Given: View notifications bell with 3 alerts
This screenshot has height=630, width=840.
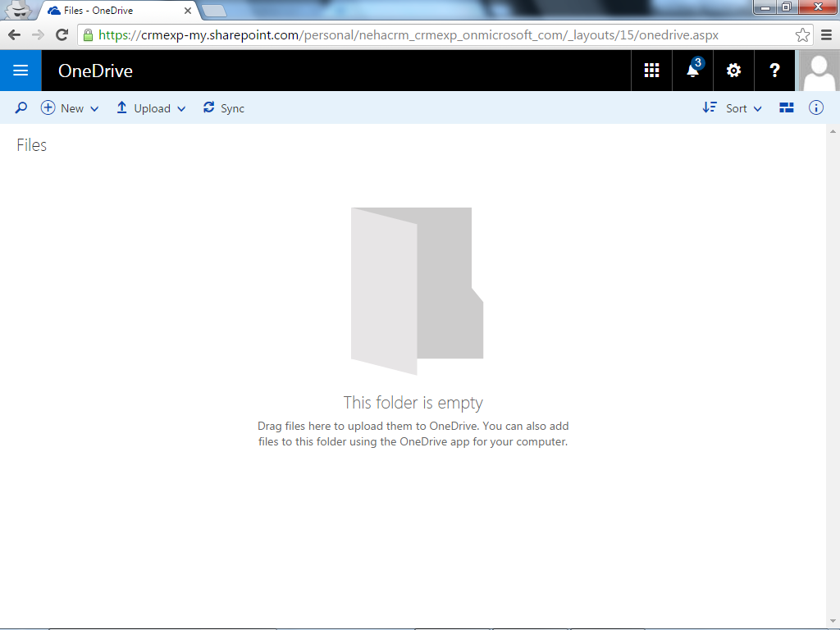Looking at the screenshot, I should pos(692,71).
